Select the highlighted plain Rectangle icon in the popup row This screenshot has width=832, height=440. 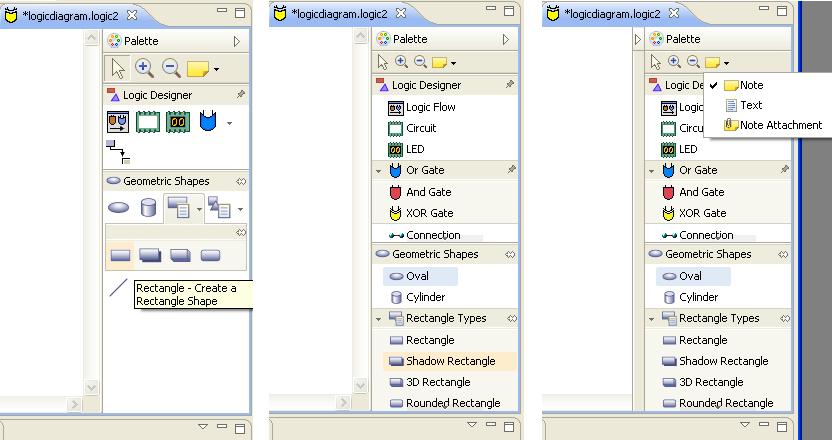(120, 255)
